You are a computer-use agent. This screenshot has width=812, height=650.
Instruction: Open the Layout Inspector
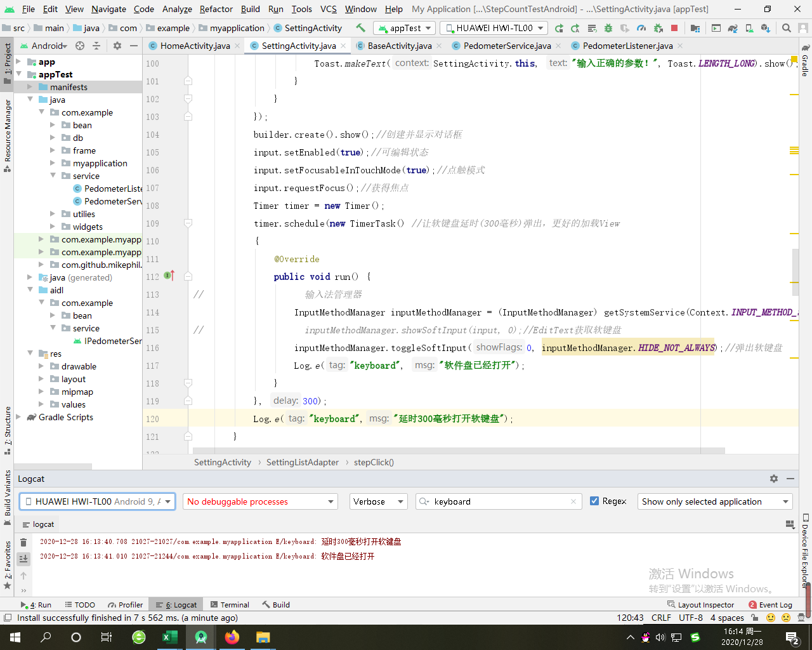click(x=701, y=605)
